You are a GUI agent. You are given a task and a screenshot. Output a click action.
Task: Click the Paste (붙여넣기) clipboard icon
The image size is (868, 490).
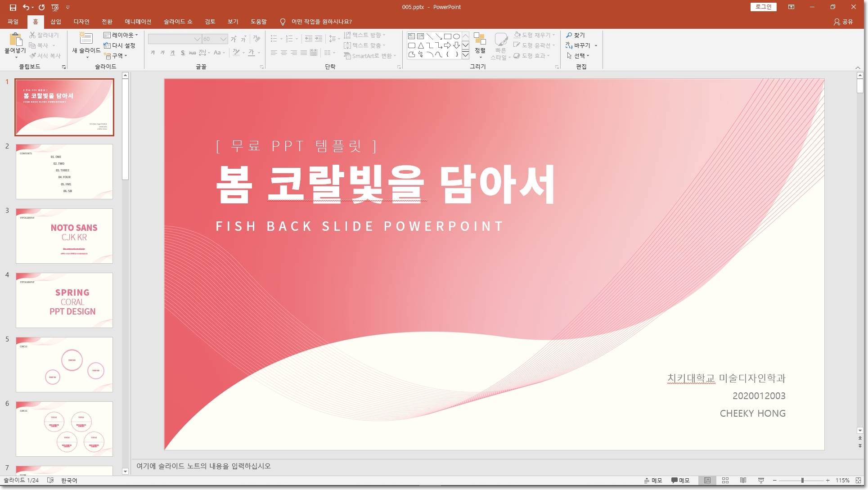[x=15, y=39]
